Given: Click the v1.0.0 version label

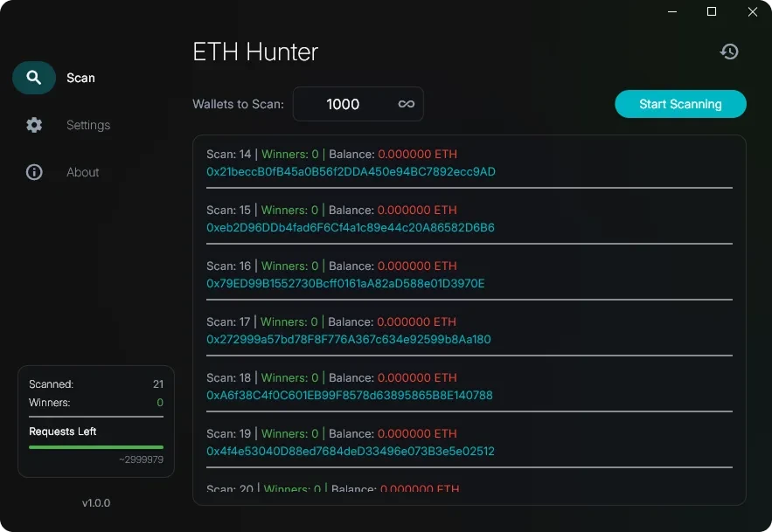Looking at the screenshot, I should [96, 503].
